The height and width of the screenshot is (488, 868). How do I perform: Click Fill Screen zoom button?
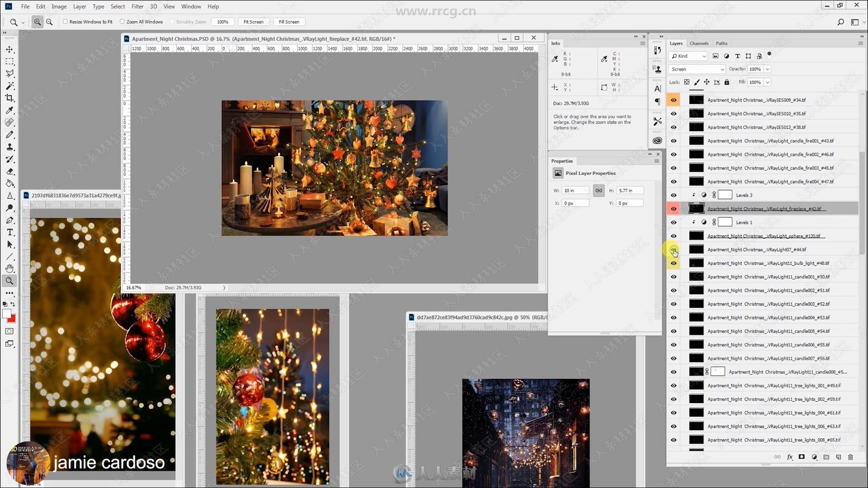point(289,21)
